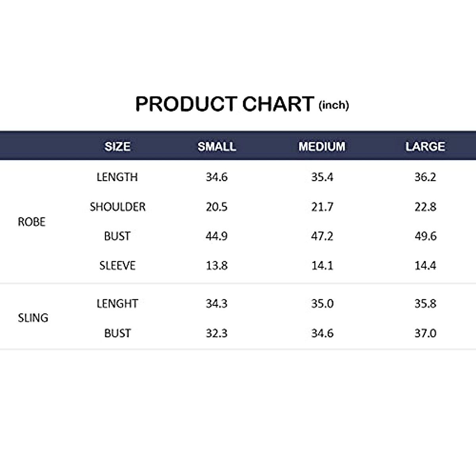Select the 34.3 small sling length value
476x476 pixels.
217,304
